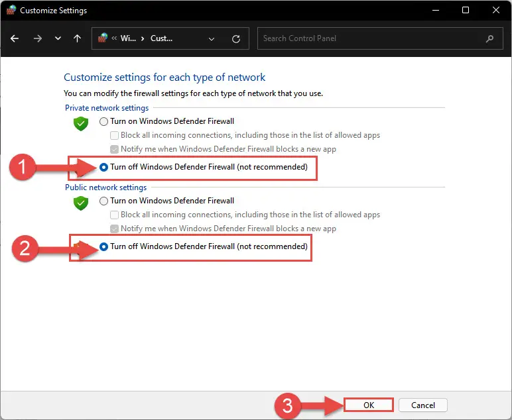The image size is (512, 420).
Task: Open recent locations dropdown chevron
Action: (x=58, y=38)
